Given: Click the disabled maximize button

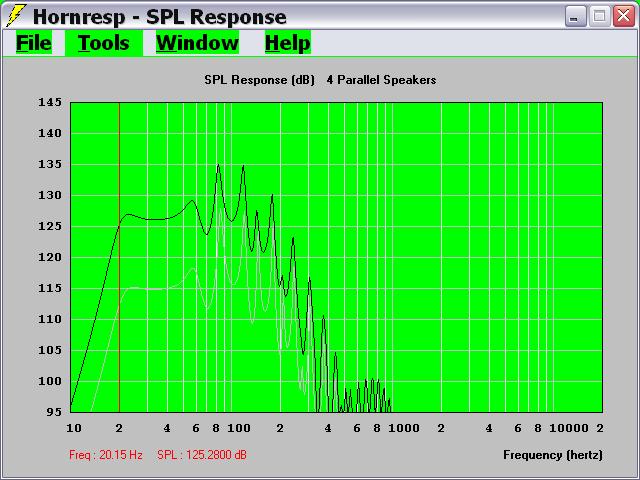Looking at the screenshot, I should [x=599, y=16].
